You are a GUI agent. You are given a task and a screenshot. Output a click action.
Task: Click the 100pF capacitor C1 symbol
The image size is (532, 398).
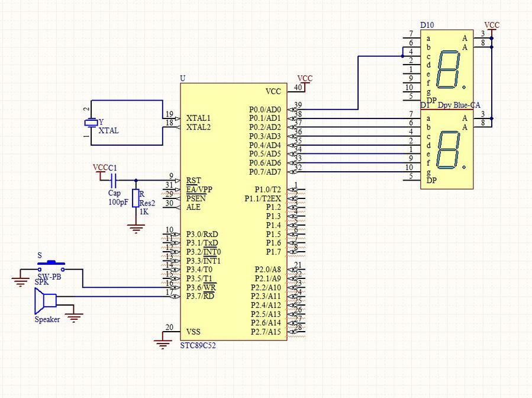pos(114,180)
